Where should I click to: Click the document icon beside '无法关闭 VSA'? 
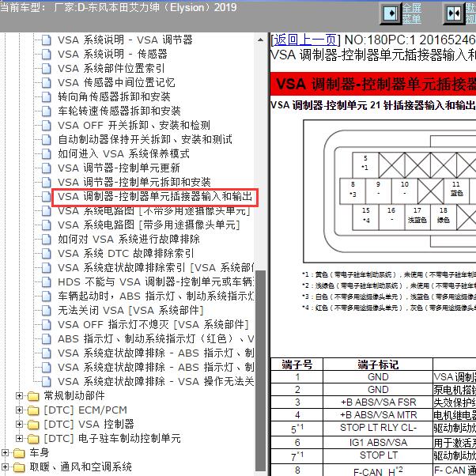coord(46,311)
